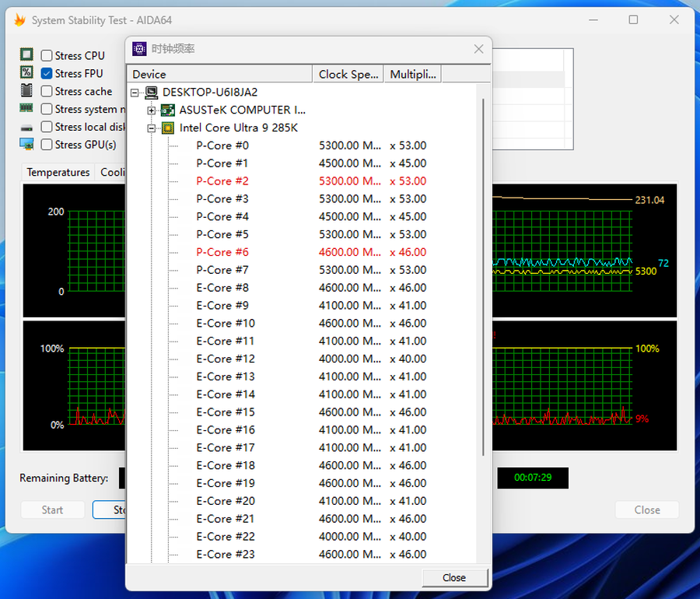Collapse the DESKTOP-U6I8JA2 tree node

pos(135,93)
